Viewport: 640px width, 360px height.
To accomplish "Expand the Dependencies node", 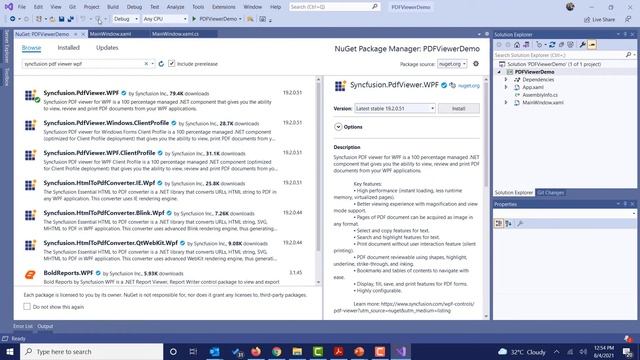I will point(506,80).
